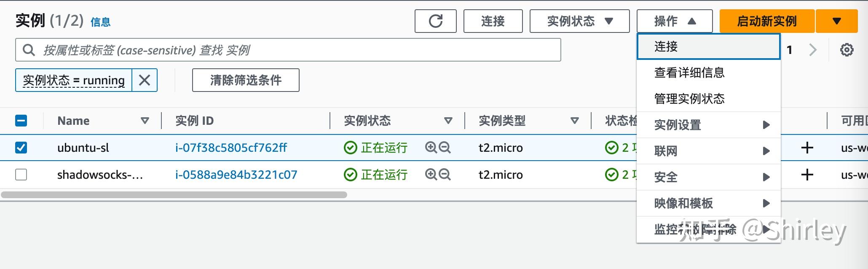Viewport: 868px width, 269px height.
Task: Zoom in filter icon on ubuntu-sl status
Action: [431, 148]
